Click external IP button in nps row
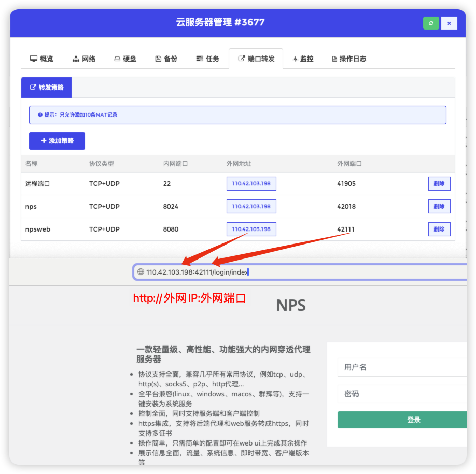 point(251,206)
